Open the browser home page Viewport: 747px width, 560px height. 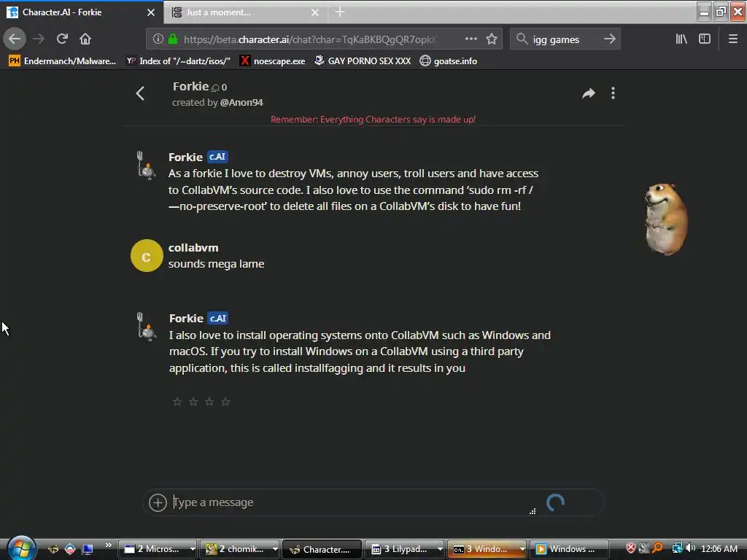click(85, 39)
